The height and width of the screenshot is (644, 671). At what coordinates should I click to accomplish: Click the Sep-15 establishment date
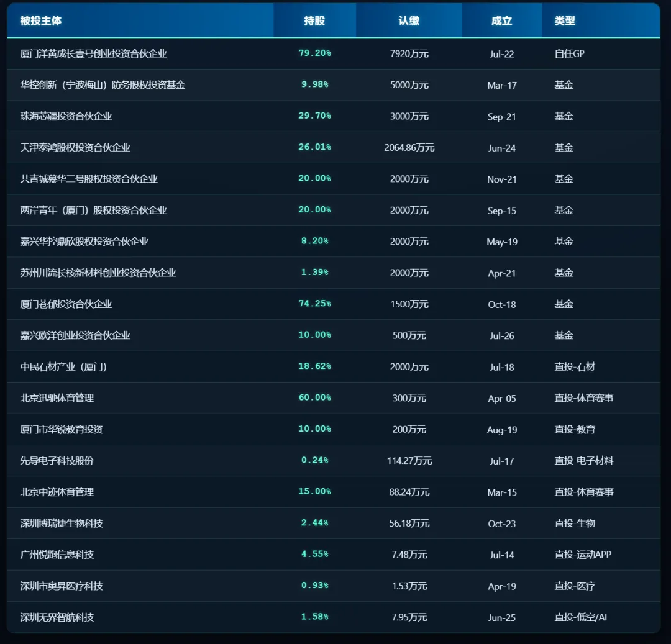[x=501, y=211]
